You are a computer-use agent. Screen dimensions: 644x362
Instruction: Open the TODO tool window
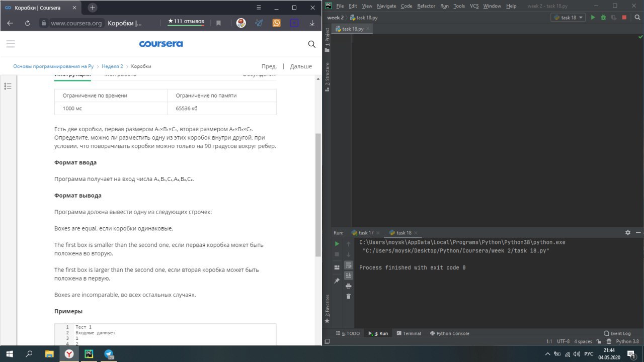coord(348,333)
